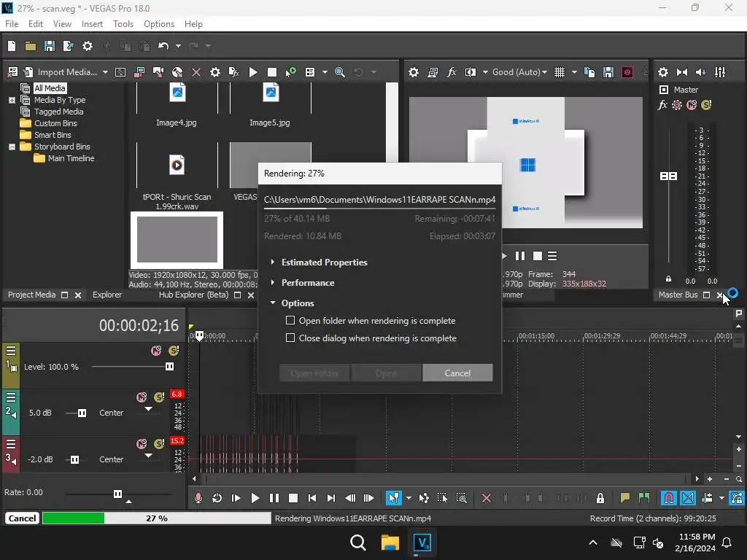
Task: Toggle Enable Snapping magnet
Action: (x=668, y=498)
